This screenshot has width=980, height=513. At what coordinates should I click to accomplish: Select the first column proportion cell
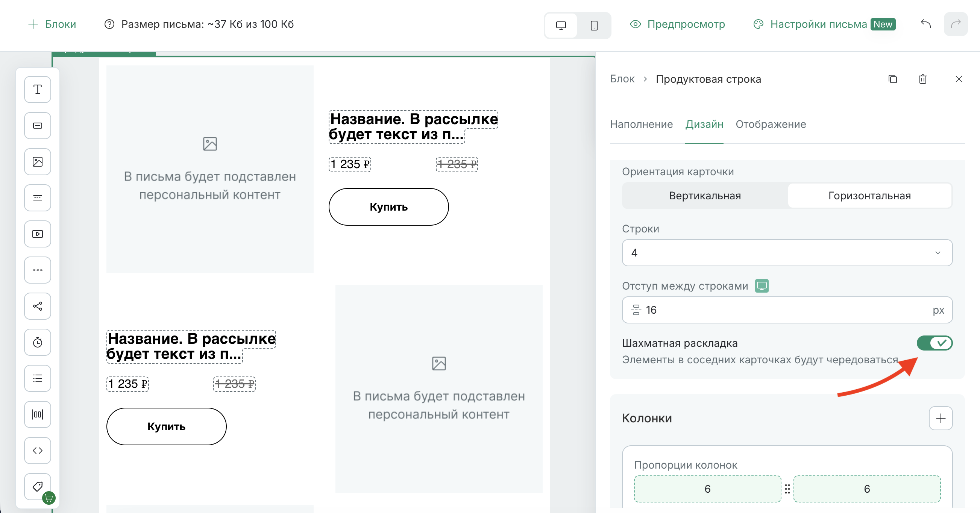(x=708, y=489)
